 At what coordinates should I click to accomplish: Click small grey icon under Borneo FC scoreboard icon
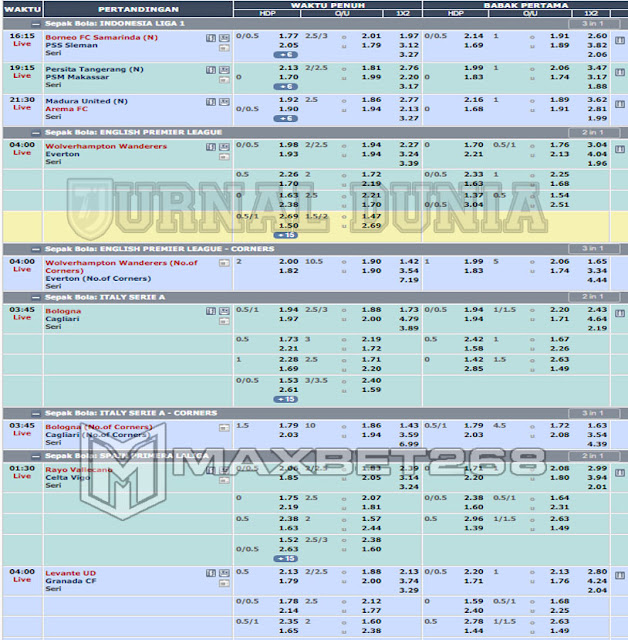pyautogui.click(x=224, y=48)
